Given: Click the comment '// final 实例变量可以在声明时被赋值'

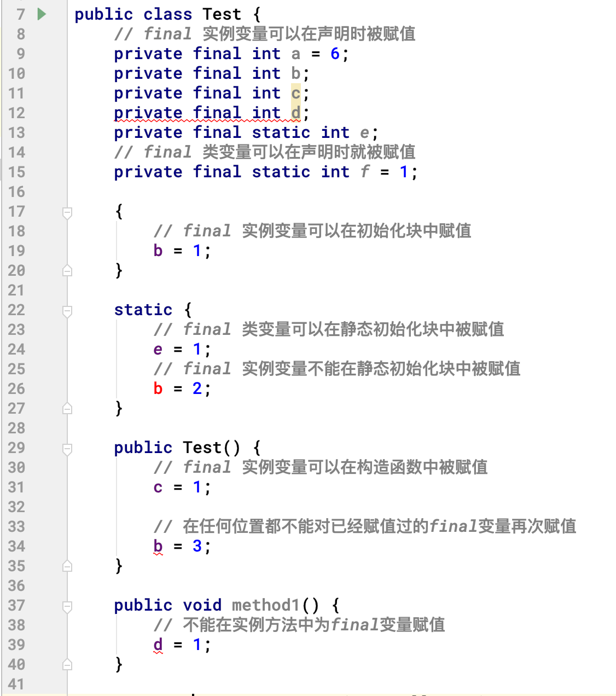Looking at the screenshot, I should click(x=265, y=34).
